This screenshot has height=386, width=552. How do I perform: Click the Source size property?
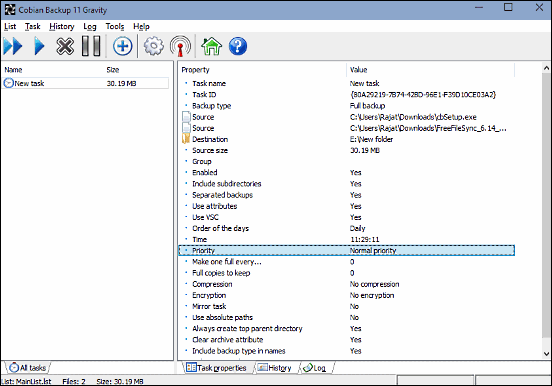tap(210, 150)
